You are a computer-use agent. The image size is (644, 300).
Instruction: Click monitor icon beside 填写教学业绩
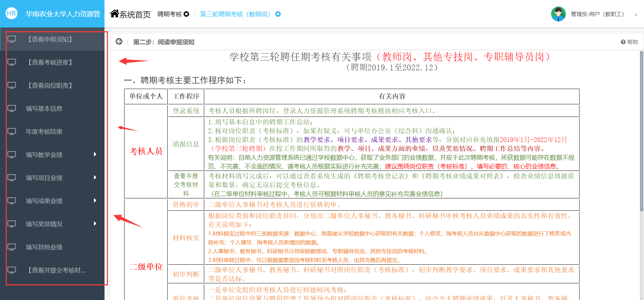[x=12, y=155]
